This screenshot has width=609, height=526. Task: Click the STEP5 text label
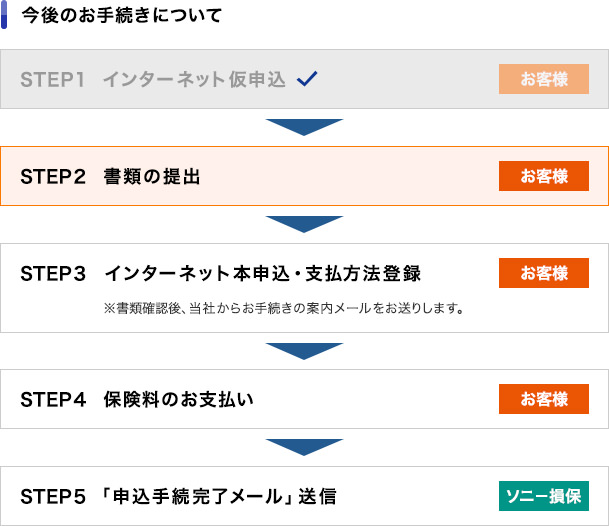coord(53,497)
